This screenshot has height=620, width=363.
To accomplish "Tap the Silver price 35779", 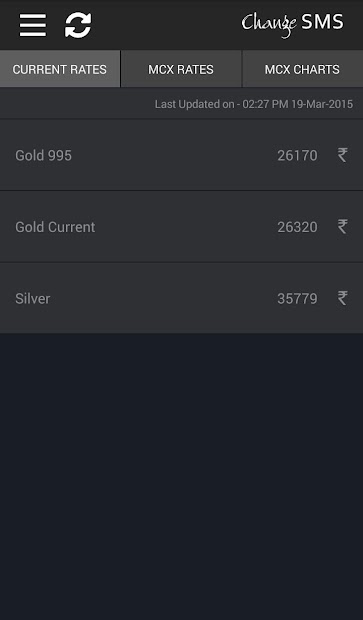I will tap(297, 299).
